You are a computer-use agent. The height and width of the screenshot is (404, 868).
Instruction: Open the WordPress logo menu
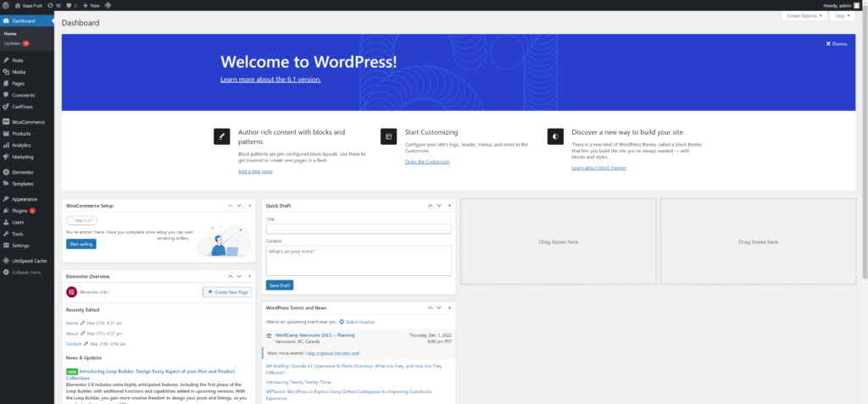pyautogui.click(x=6, y=5)
